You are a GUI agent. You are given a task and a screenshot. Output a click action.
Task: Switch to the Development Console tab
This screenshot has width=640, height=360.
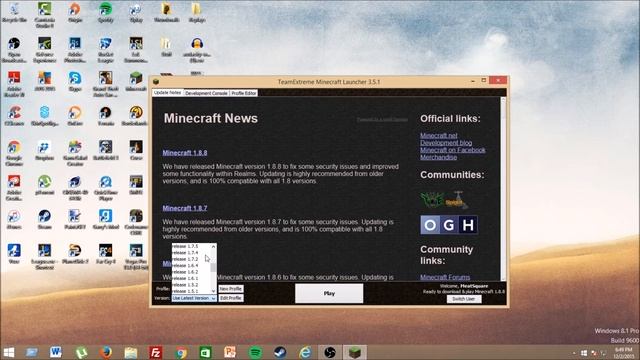206,93
